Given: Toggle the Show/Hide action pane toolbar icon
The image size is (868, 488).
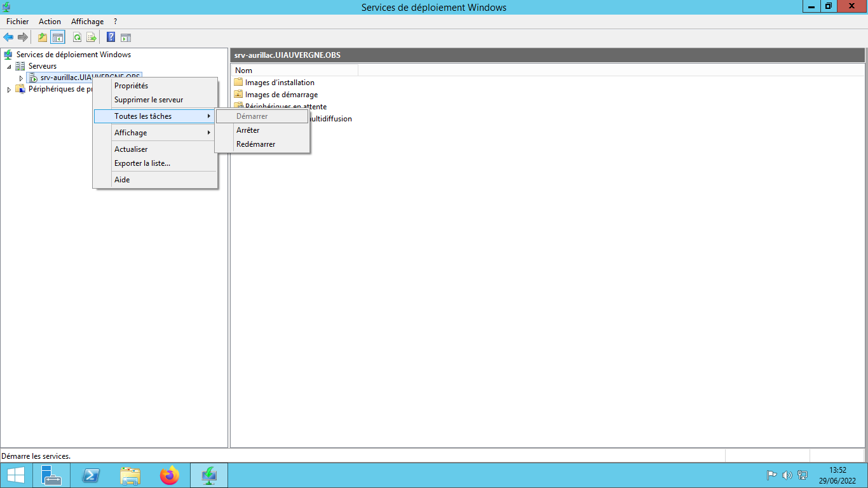Looking at the screenshot, I should coord(126,37).
